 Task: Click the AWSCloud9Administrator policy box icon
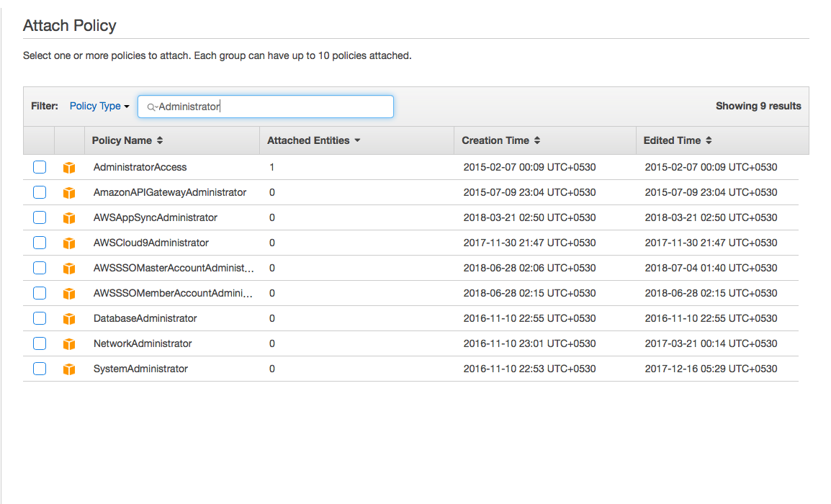click(69, 243)
